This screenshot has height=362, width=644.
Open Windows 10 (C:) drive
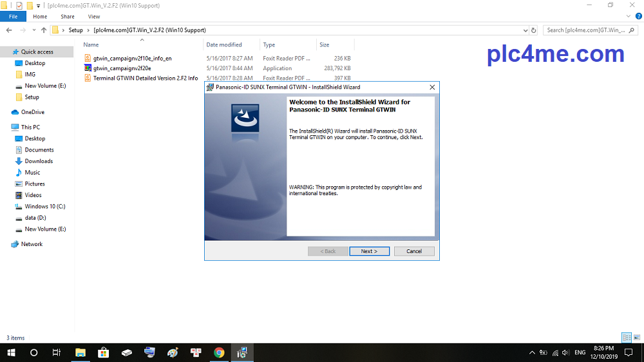pyautogui.click(x=45, y=206)
